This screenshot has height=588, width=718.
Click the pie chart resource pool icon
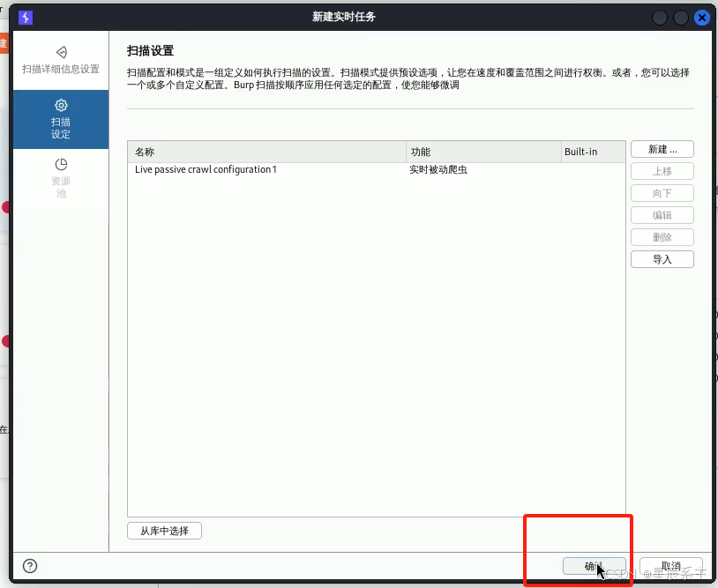(x=61, y=164)
